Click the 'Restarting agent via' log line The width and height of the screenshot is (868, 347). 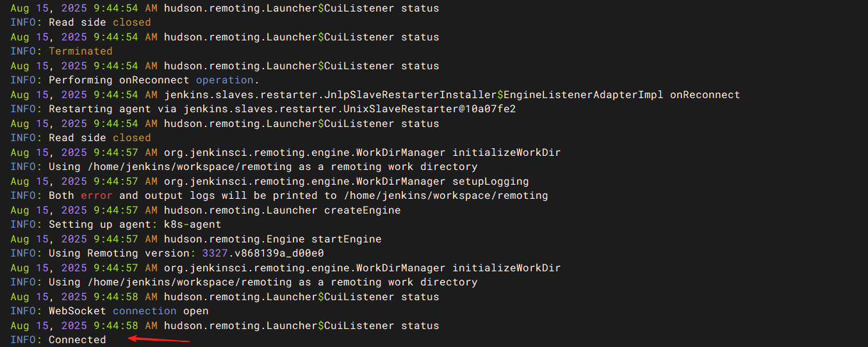263,109
